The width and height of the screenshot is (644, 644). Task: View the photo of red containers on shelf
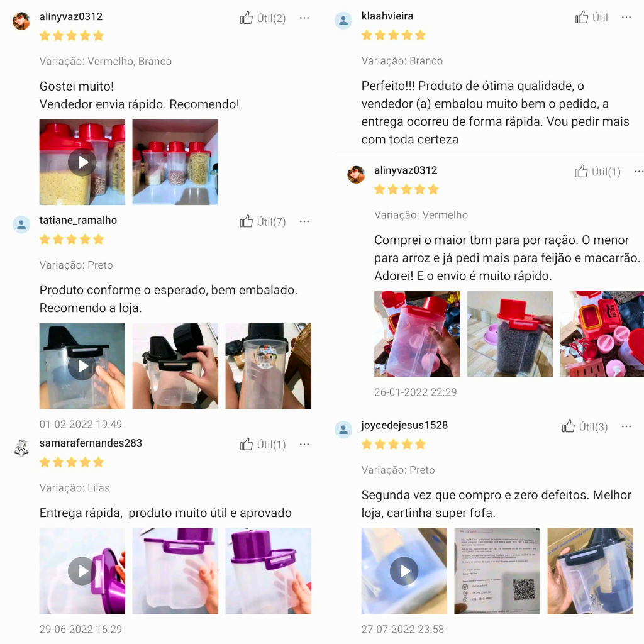pos(175,162)
